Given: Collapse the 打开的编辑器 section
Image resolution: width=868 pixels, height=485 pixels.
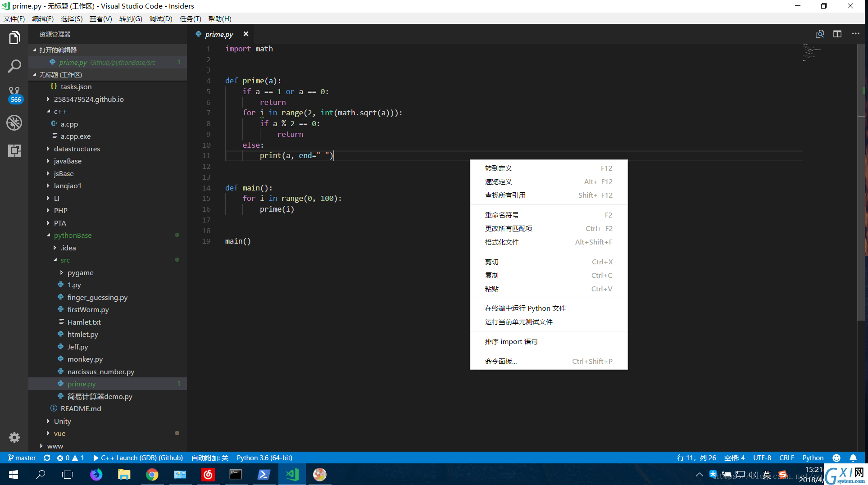Looking at the screenshot, I should (x=108, y=50).
